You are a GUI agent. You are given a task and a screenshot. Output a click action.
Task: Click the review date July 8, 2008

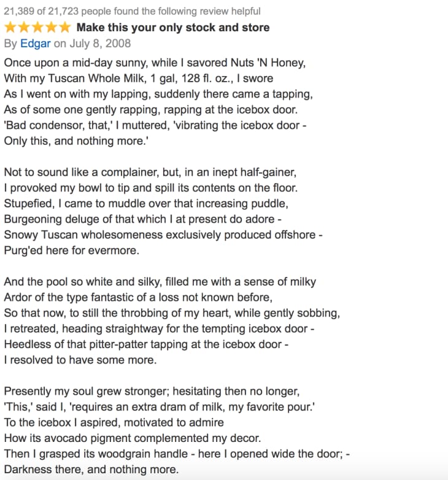tap(100, 44)
